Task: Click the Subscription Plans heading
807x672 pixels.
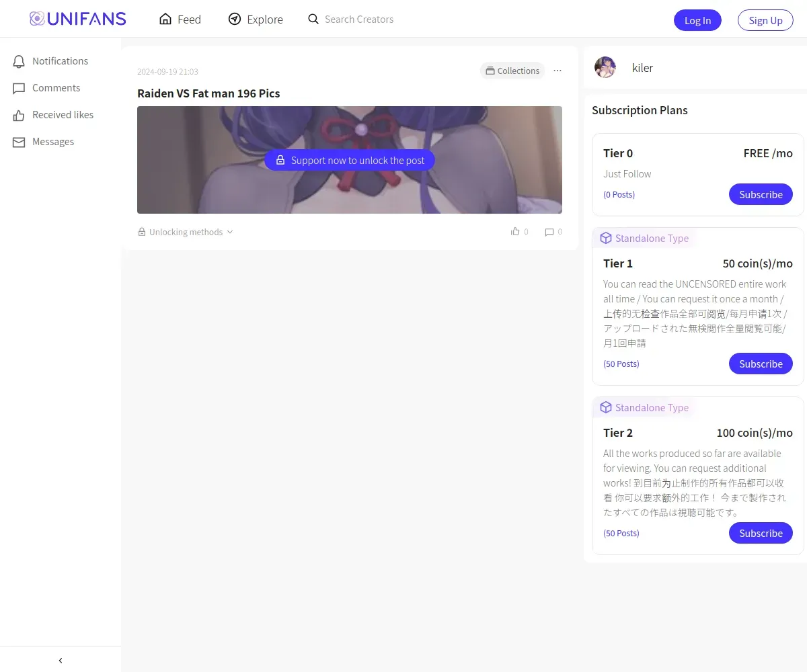Action: tap(640, 110)
